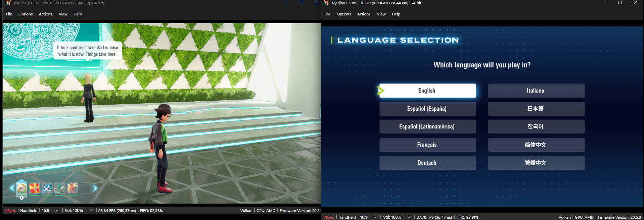The height and width of the screenshot is (220, 644).
Task: Select the Delphox party slot icon
Action: click(34, 188)
